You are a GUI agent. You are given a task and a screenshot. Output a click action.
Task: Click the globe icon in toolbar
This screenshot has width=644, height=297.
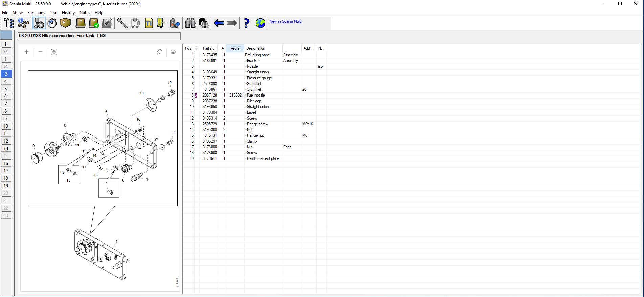coord(260,23)
